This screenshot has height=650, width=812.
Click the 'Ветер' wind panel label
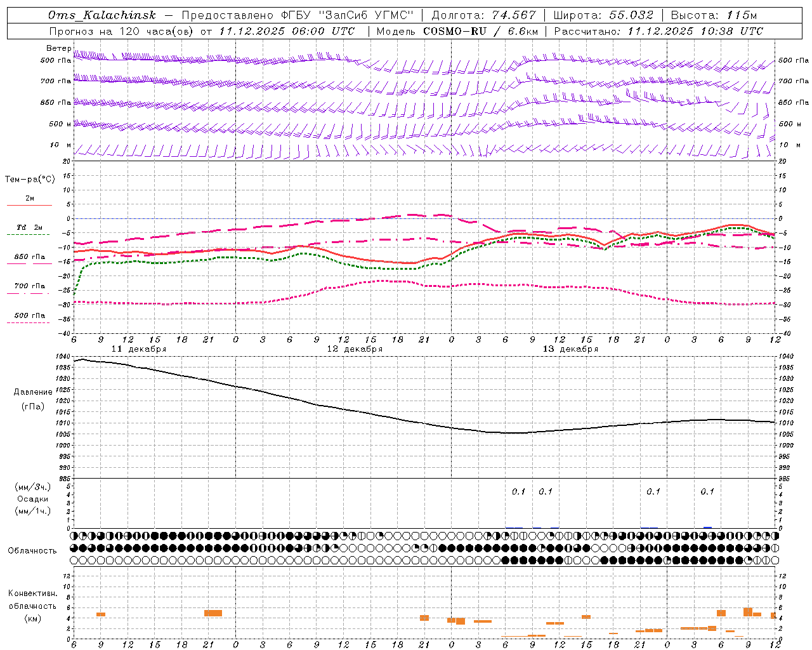(x=58, y=48)
